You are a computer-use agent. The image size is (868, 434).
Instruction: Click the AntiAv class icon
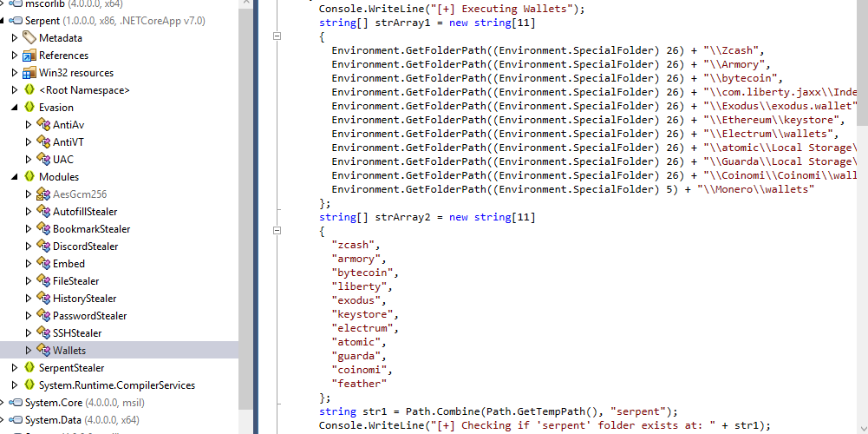[x=43, y=124]
